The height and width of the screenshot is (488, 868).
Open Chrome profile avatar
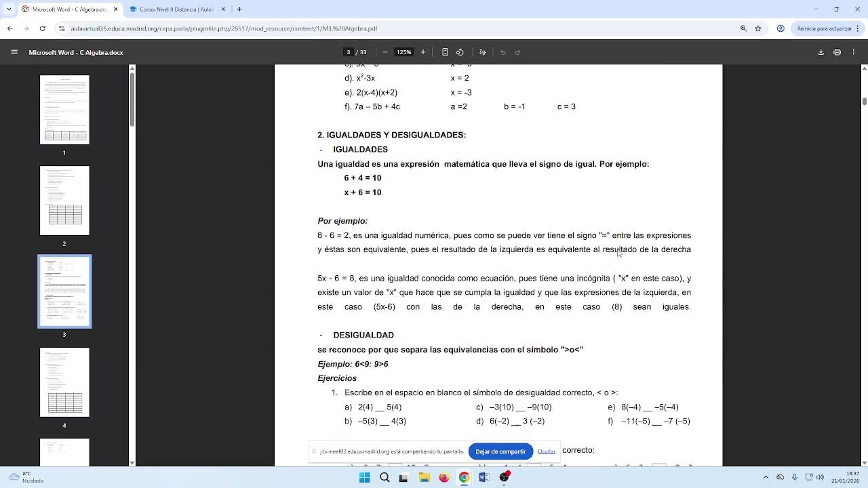pyautogui.click(x=781, y=28)
